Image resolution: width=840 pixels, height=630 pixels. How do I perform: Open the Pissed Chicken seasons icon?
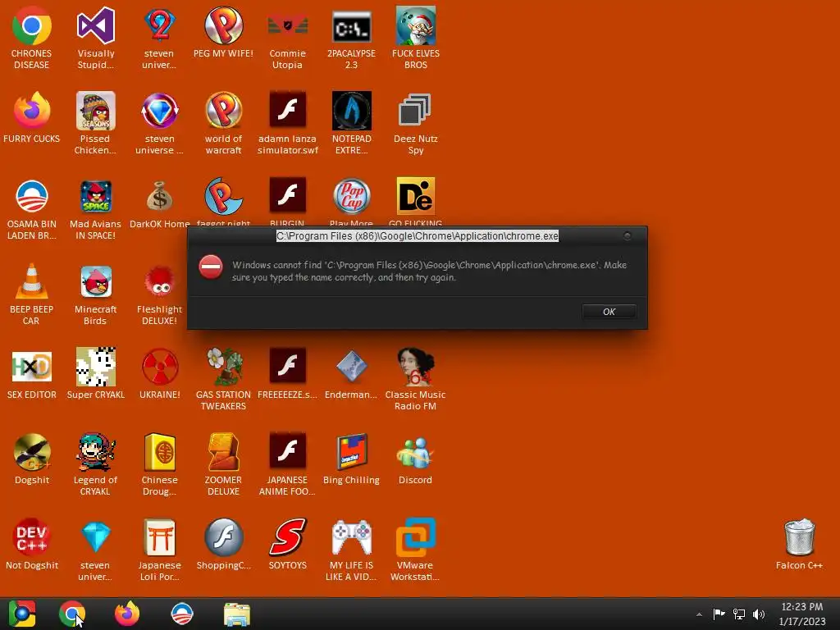coord(95,123)
